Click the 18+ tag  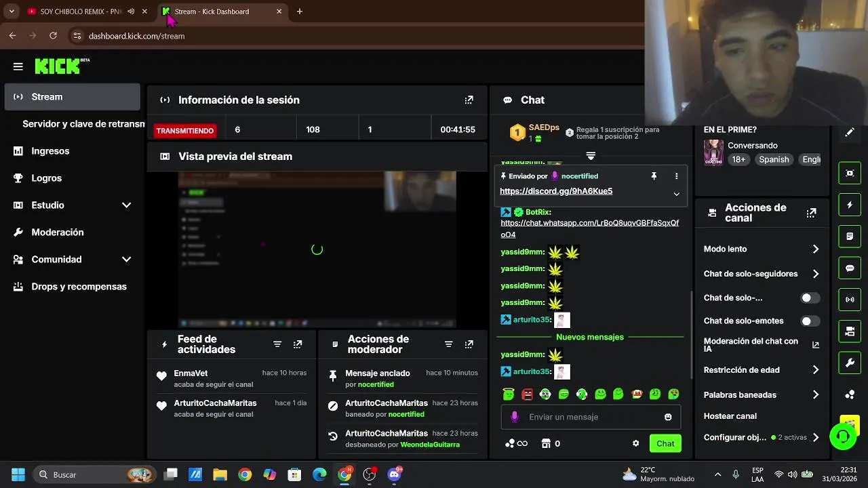[738, 160]
